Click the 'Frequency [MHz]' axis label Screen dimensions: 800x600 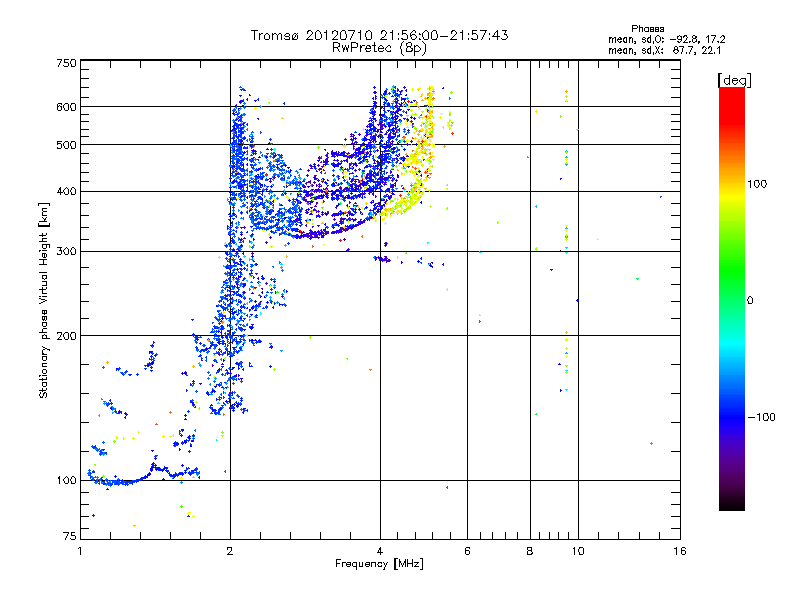tap(379, 564)
